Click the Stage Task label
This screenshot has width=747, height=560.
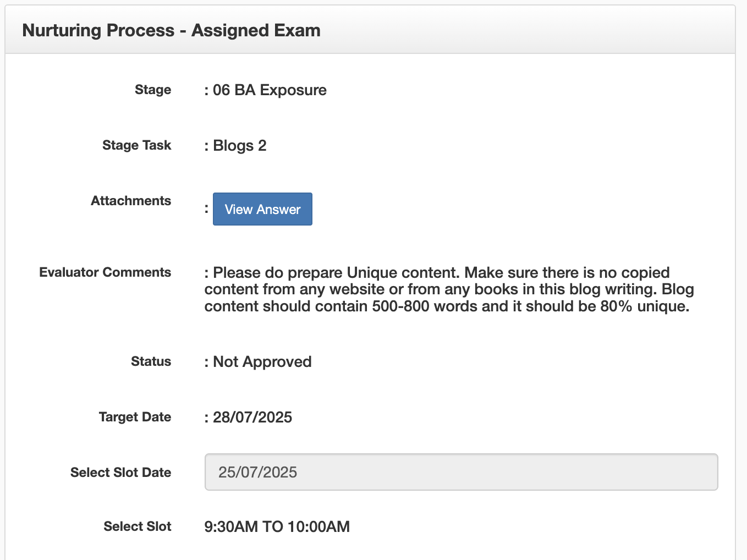pos(136,145)
